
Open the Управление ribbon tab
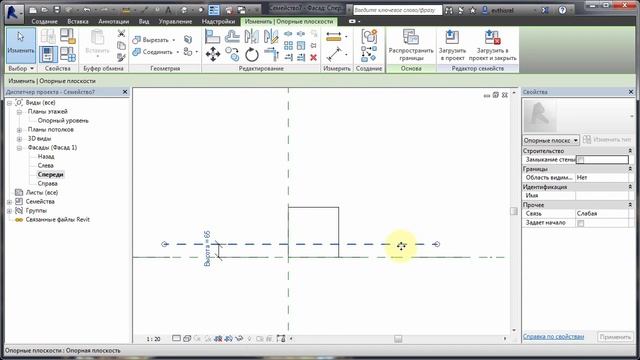(176, 21)
